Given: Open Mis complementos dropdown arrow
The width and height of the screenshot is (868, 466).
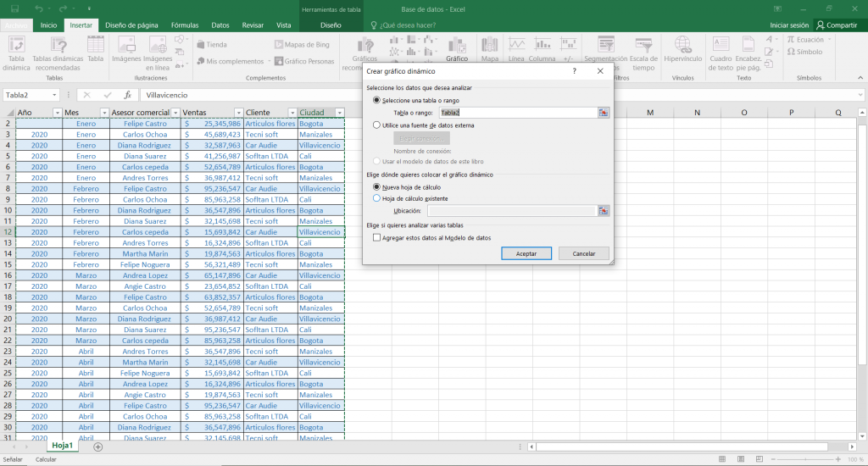Looking at the screenshot, I should pyautogui.click(x=270, y=62).
